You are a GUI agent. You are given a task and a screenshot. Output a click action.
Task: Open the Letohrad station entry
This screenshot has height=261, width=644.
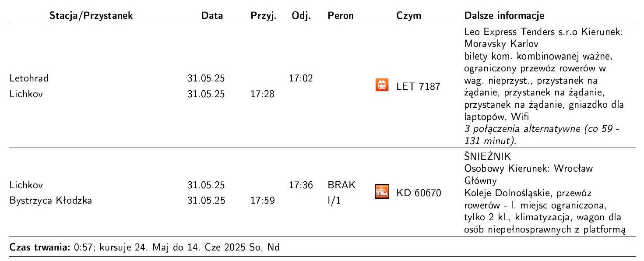click(x=29, y=79)
